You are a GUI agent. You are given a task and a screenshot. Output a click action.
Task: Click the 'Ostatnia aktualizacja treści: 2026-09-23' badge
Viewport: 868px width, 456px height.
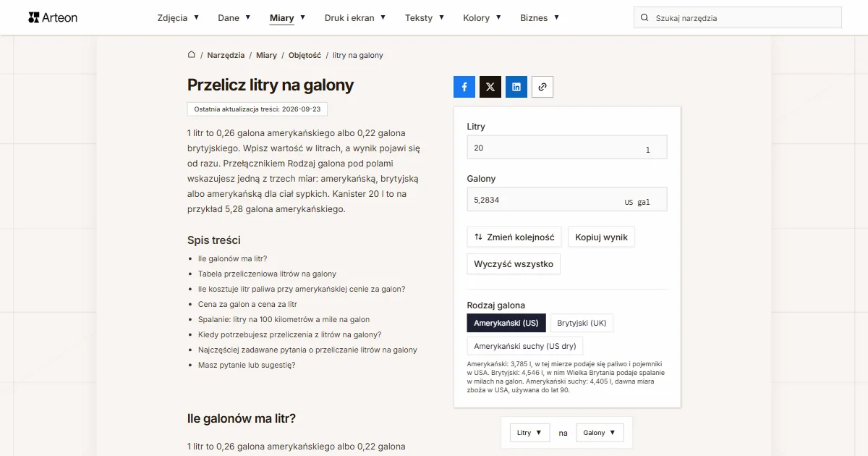coord(258,109)
